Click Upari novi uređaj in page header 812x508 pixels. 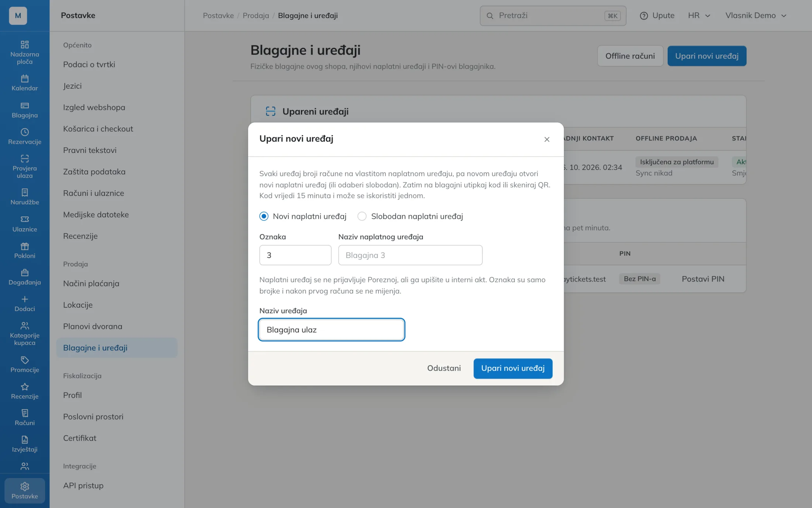click(707, 56)
